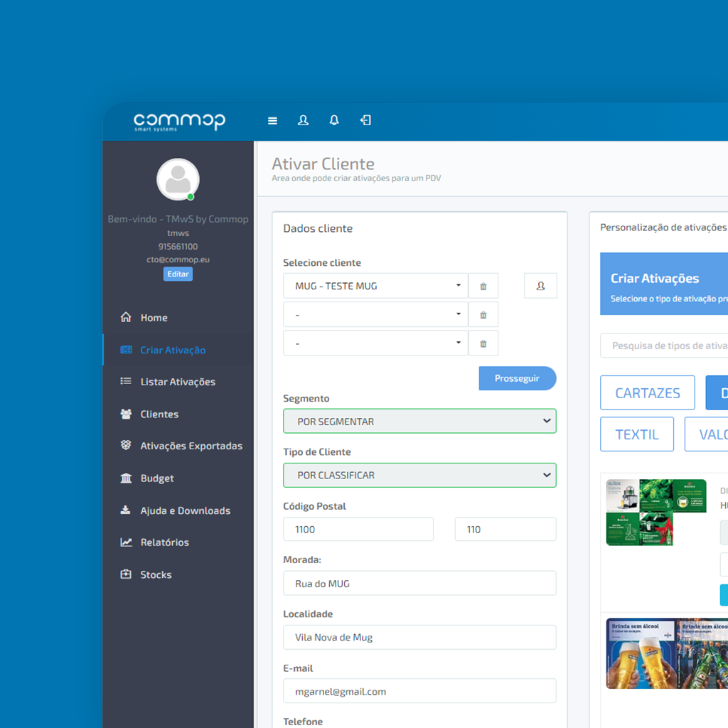Click the Criar Ativações banner
This screenshot has height=728, width=728.
click(x=664, y=284)
